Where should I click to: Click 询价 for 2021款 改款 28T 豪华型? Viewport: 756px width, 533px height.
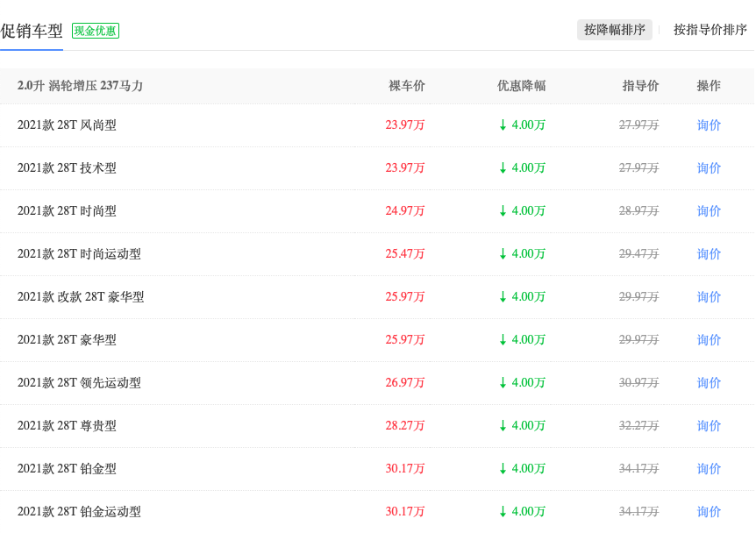[x=709, y=297]
